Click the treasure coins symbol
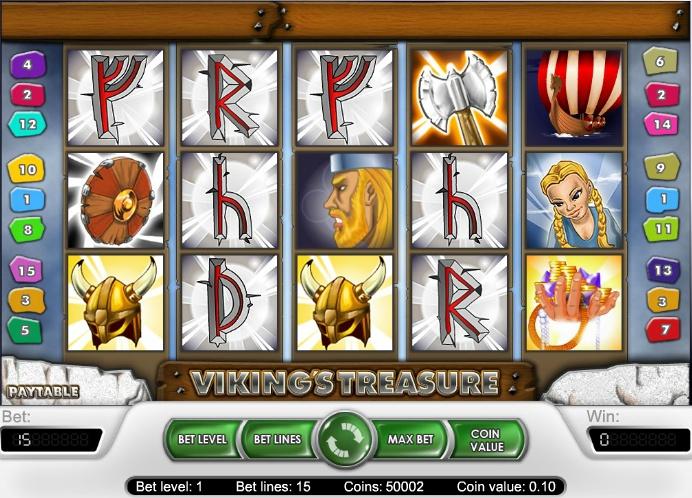692x498 pixels. 574,303
